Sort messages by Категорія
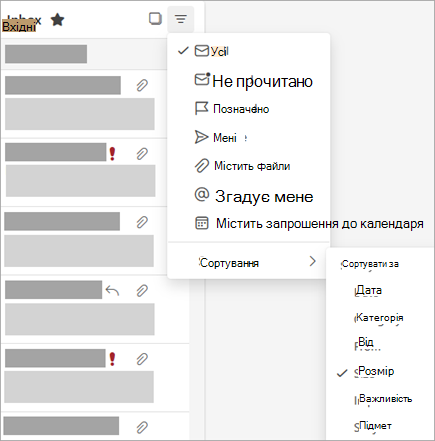The image size is (435, 441). 380,318
